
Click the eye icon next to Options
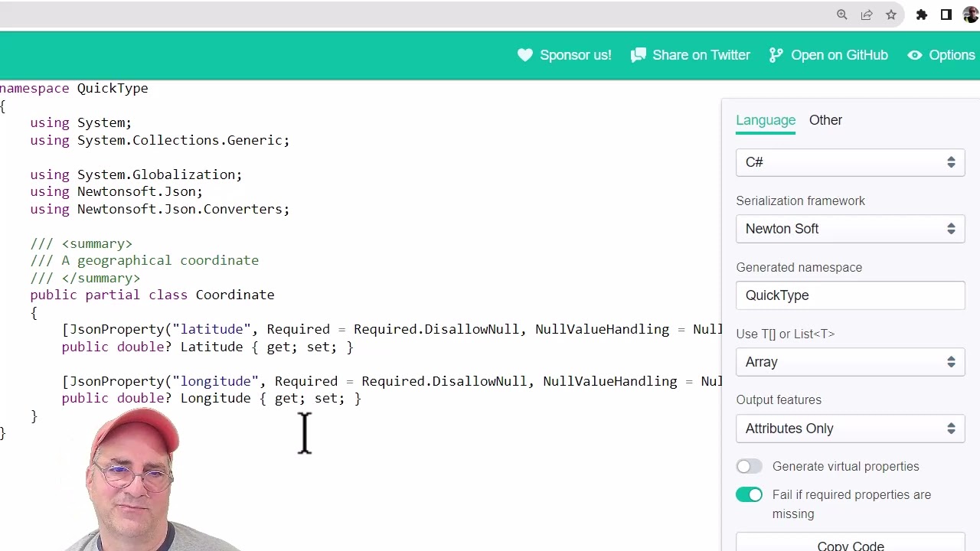click(x=915, y=55)
